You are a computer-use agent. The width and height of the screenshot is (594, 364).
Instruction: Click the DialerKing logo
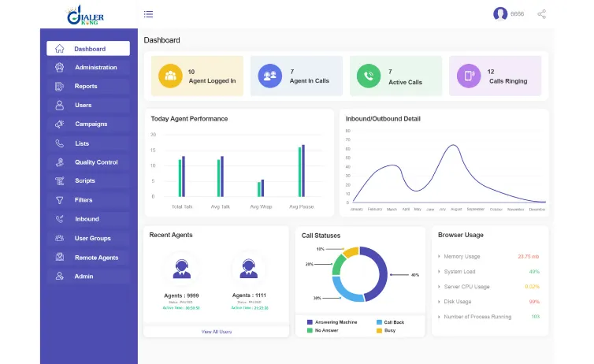pyautogui.click(x=85, y=15)
